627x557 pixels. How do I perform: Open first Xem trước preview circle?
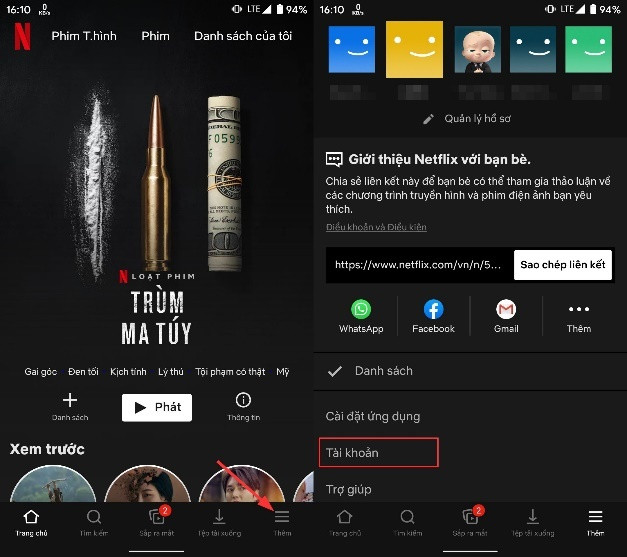coord(53,483)
